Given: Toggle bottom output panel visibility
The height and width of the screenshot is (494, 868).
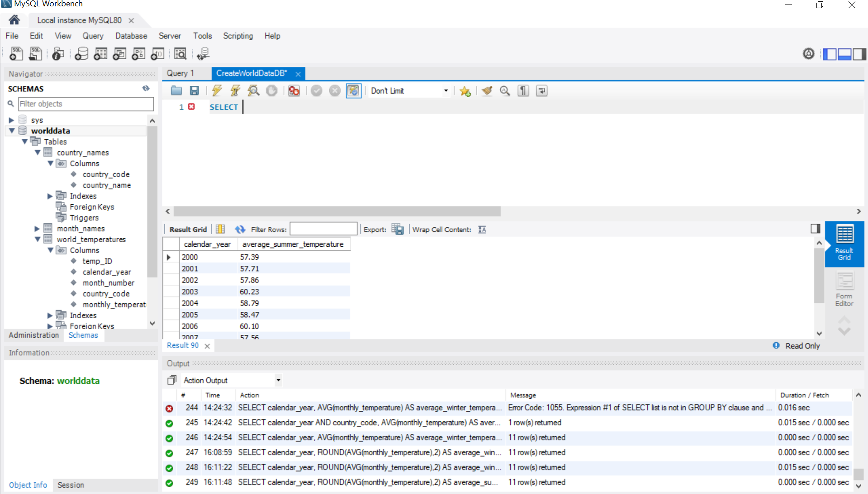Looking at the screenshot, I should [x=844, y=54].
